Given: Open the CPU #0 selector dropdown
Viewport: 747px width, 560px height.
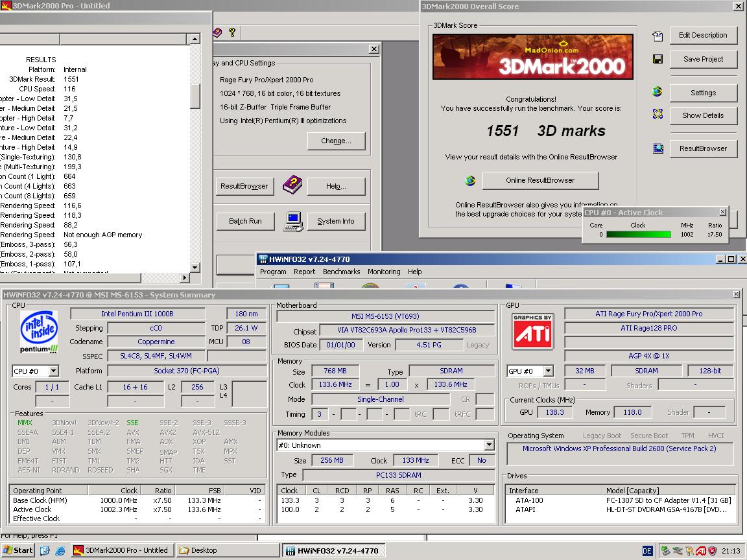Looking at the screenshot, I should tap(53, 371).
